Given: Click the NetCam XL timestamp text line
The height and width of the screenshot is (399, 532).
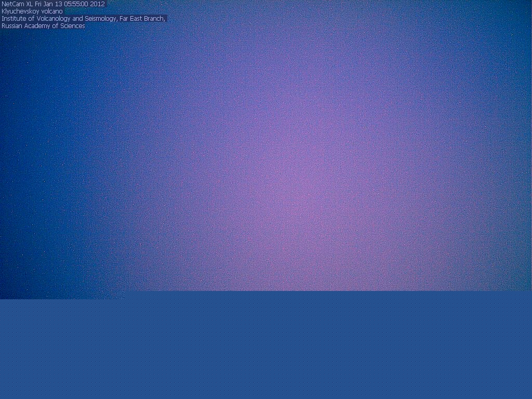Looking at the screenshot, I should [54, 4].
